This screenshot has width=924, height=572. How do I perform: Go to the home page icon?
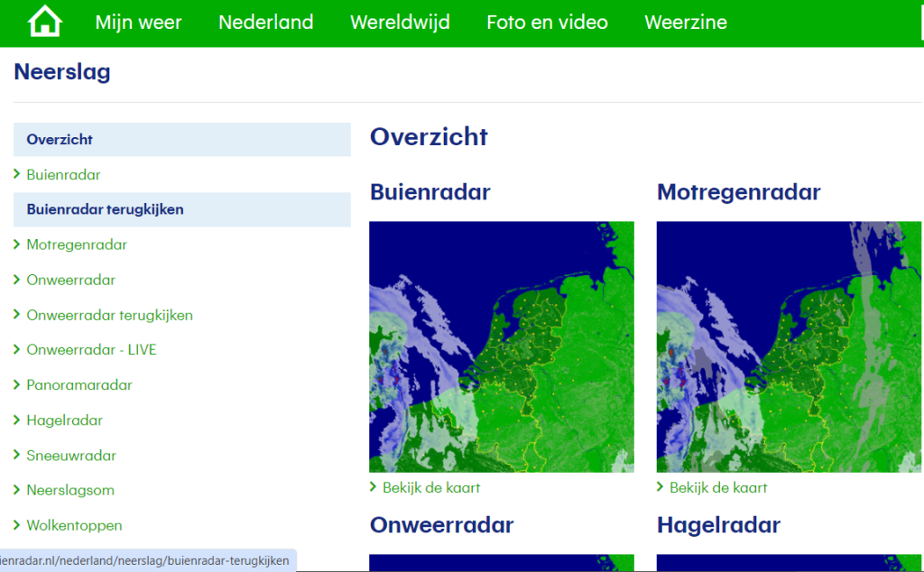click(45, 22)
